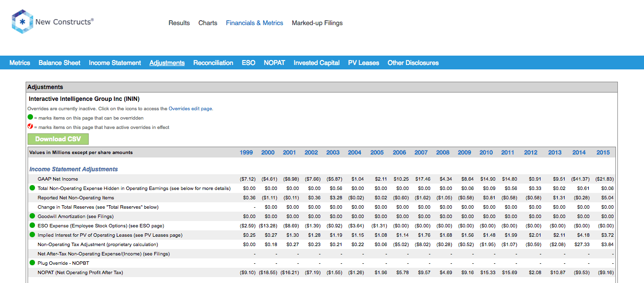Image resolution: width=644 pixels, height=283 pixels.
Task: Click the green override dot beside Total Non-Operating Expense
Action: pyautogui.click(x=33, y=188)
